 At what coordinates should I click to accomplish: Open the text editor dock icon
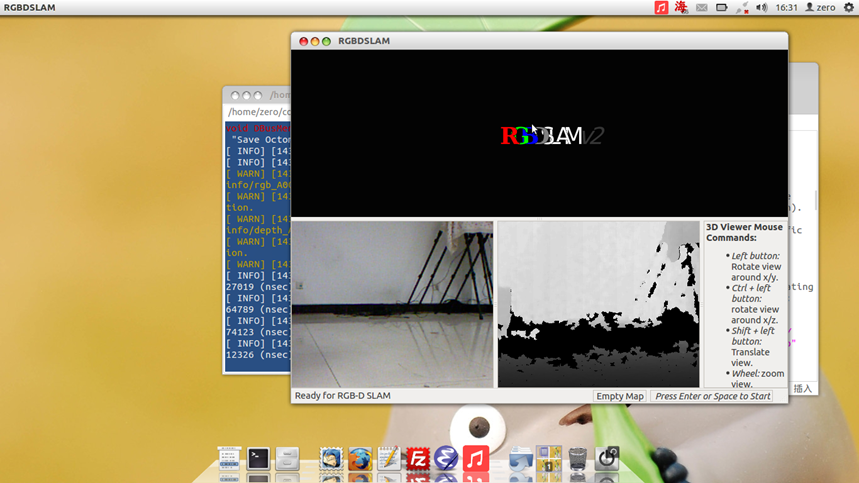[388, 458]
